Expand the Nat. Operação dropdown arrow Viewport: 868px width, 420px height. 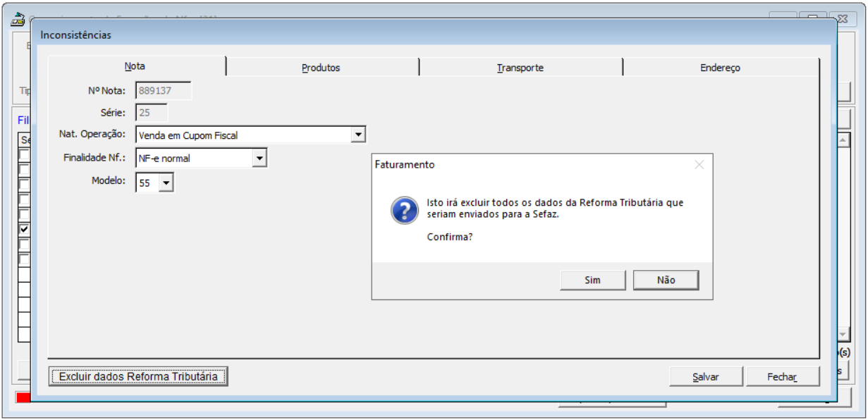[x=358, y=135]
